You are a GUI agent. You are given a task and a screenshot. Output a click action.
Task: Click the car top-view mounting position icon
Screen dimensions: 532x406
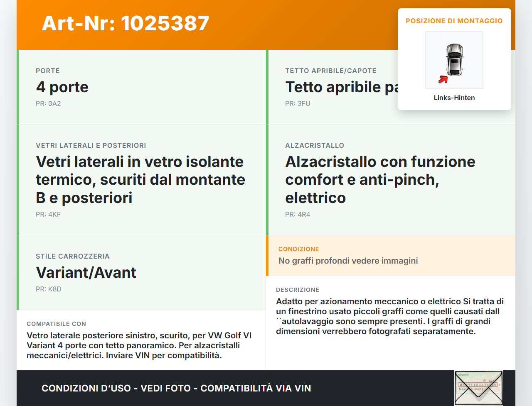pos(454,60)
